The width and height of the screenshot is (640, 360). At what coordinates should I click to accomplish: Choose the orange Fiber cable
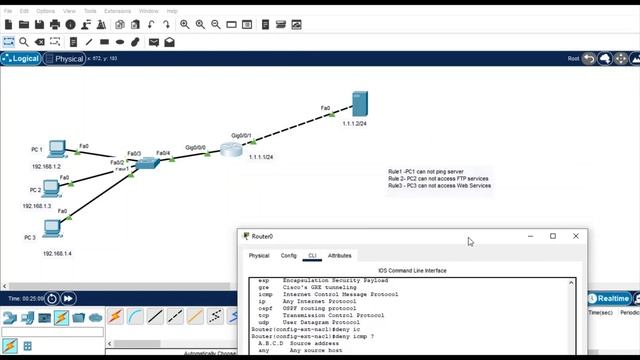[x=195, y=316]
